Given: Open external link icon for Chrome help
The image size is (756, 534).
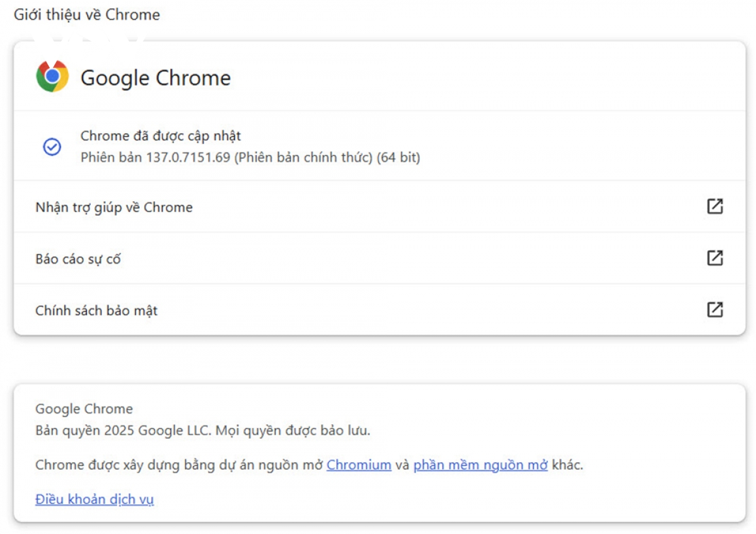Looking at the screenshot, I should click(714, 207).
